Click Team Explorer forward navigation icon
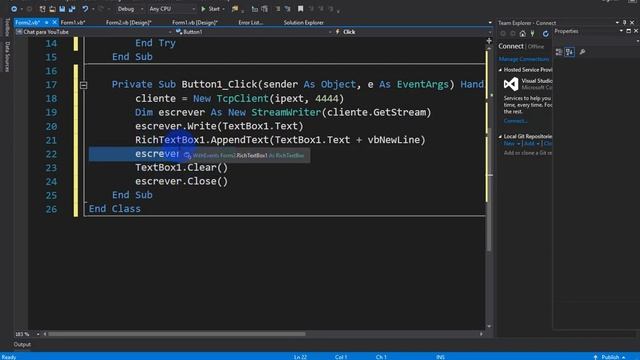The height and width of the screenshot is (360, 640). pyautogui.click(x=513, y=34)
